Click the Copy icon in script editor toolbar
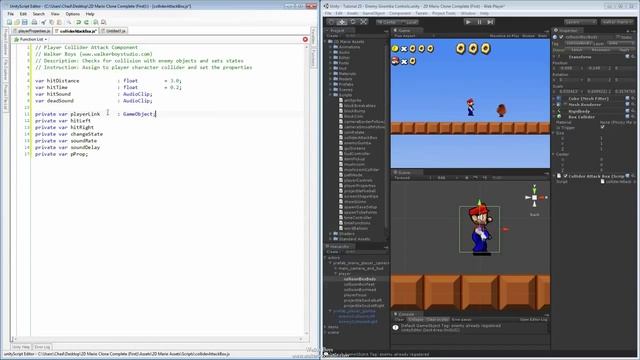Viewport: 640px width, 360px height. click(x=51, y=22)
